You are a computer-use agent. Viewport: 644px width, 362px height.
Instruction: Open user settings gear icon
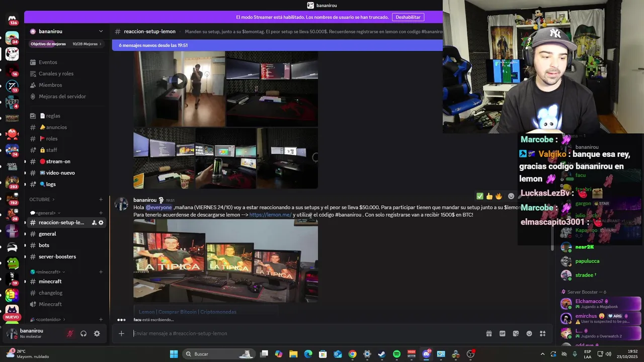click(x=97, y=333)
